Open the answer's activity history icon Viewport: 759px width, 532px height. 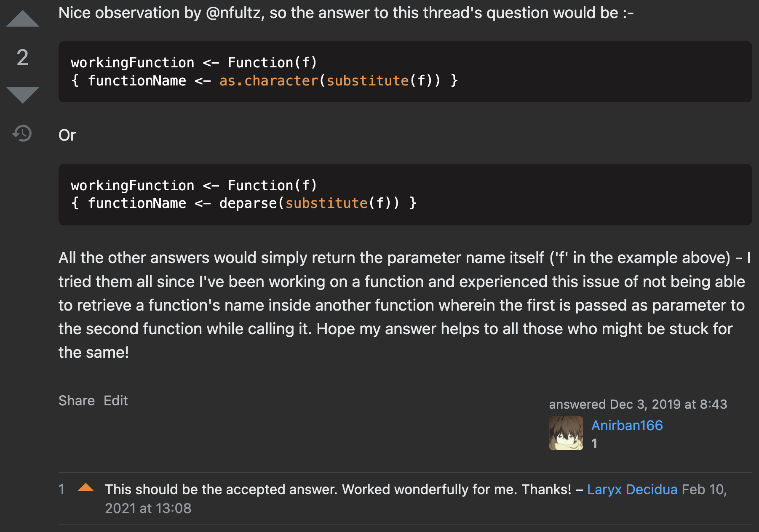[x=22, y=133]
